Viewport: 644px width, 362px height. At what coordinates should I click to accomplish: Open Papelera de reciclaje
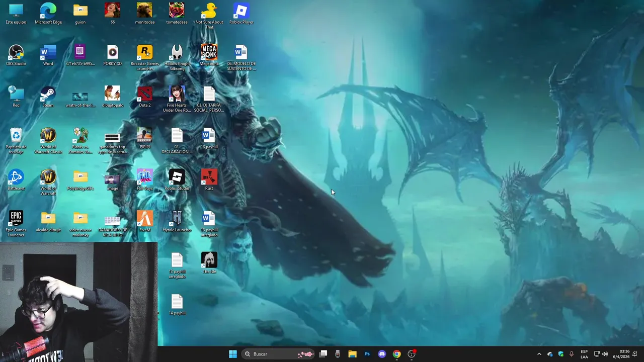coord(16,141)
